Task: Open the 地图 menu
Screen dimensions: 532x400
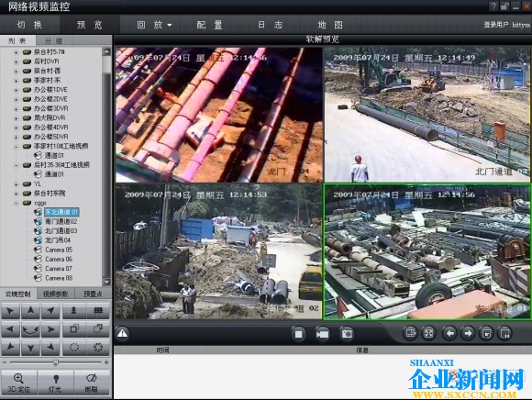Action: pyautogui.click(x=330, y=25)
